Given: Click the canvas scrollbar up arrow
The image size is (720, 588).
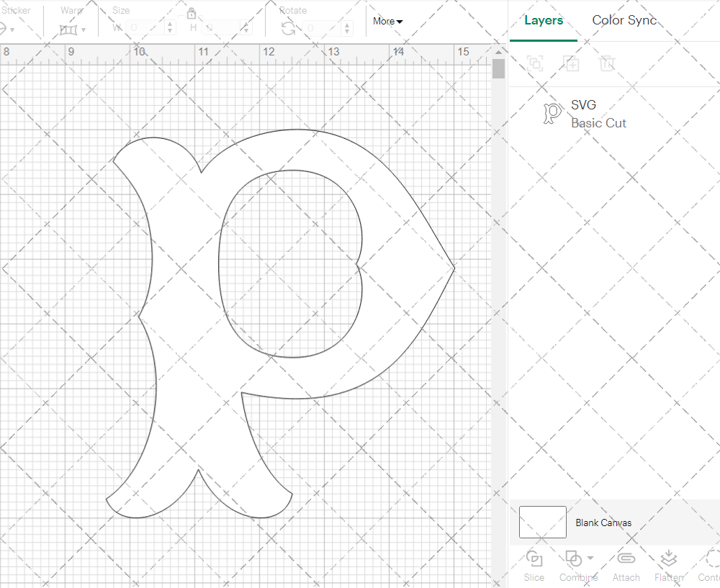Looking at the screenshot, I should [x=498, y=51].
